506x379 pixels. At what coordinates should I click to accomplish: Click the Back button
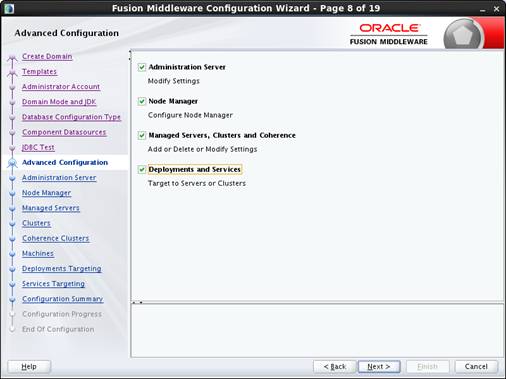pos(335,367)
